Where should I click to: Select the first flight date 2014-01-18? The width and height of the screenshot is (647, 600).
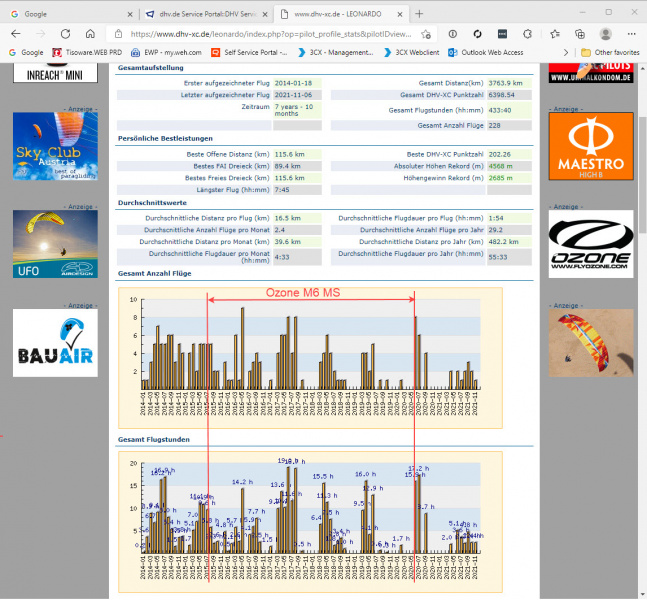pyautogui.click(x=293, y=83)
